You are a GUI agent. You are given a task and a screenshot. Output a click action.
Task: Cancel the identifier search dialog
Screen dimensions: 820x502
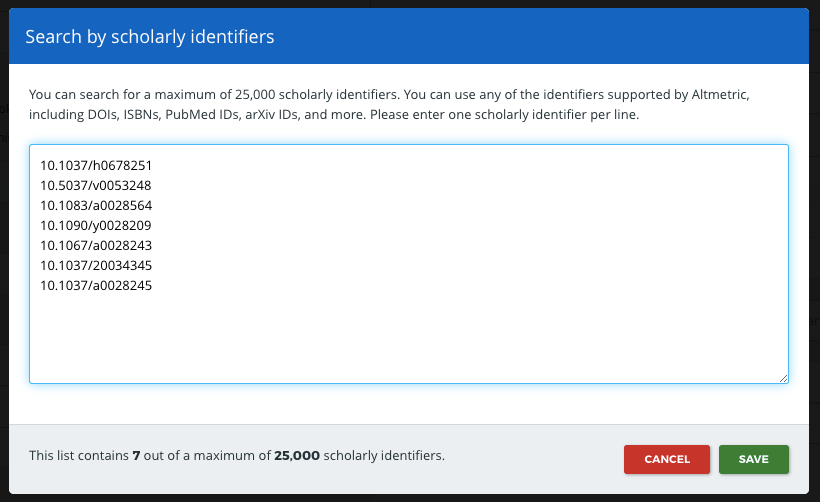[x=666, y=459]
